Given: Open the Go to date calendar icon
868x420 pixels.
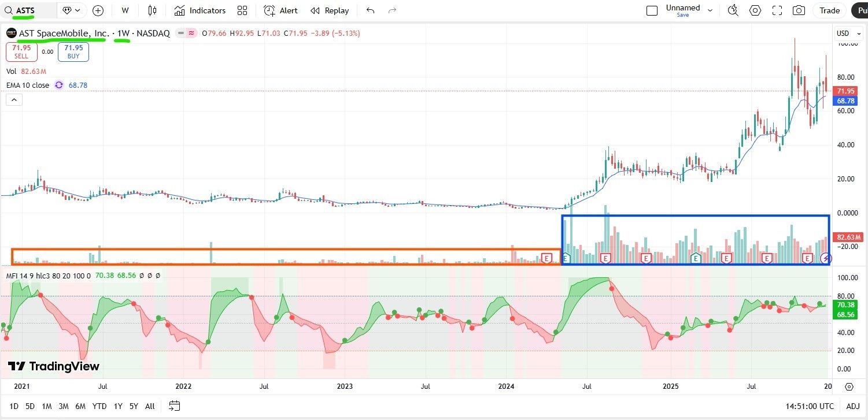Looking at the screenshot, I should pos(175,406).
